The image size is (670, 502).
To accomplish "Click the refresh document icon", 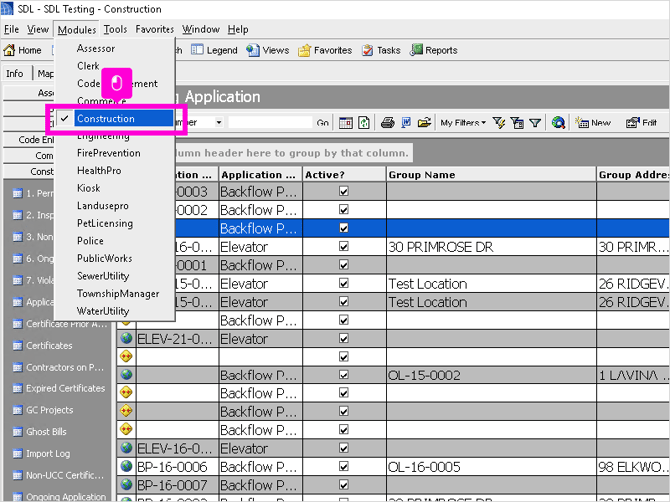I will click(x=364, y=123).
